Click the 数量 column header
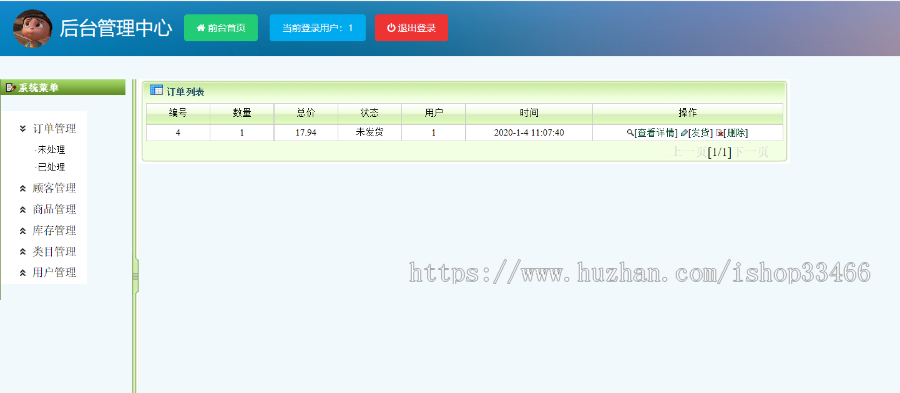This screenshot has height=393, width=900. pos(242,114)
